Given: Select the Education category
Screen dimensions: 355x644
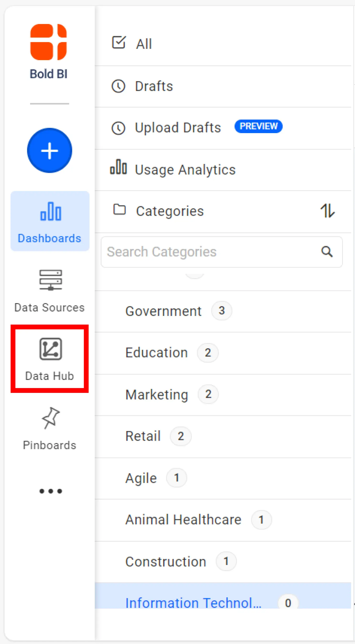Looking at the screenshot, I should (x=157, y=353).
